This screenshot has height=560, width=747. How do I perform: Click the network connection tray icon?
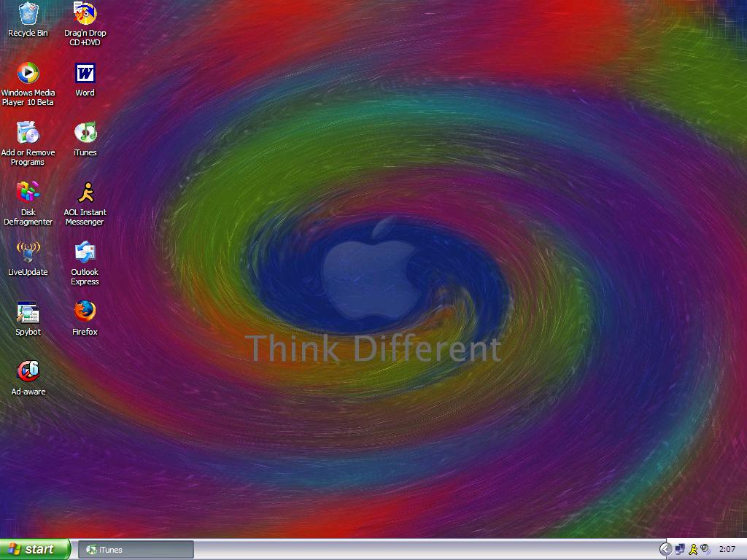[x=680, y=550]
